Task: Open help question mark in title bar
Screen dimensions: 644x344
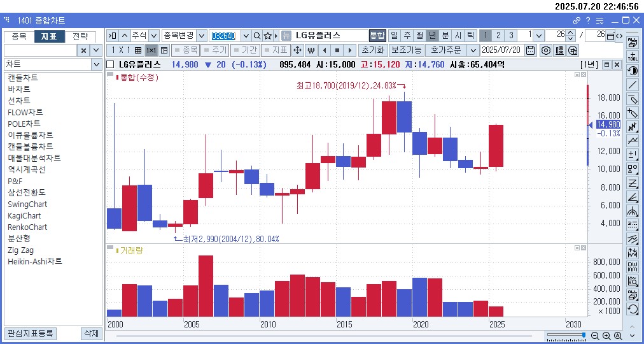Action: (x=588, y=20)
